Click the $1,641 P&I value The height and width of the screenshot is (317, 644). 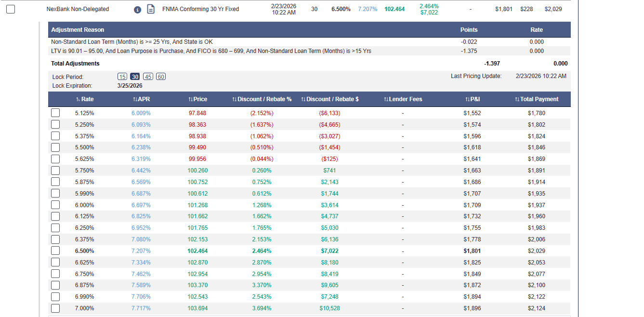pos(472,159)
